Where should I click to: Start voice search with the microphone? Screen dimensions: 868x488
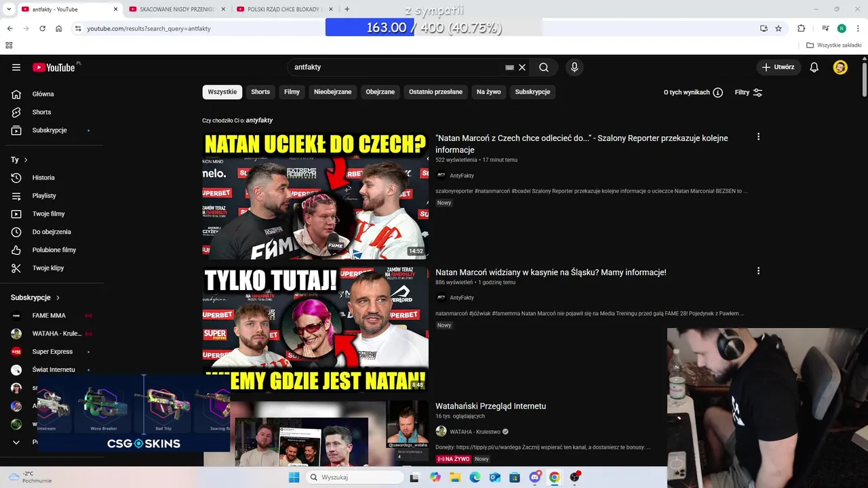[574, 67]
